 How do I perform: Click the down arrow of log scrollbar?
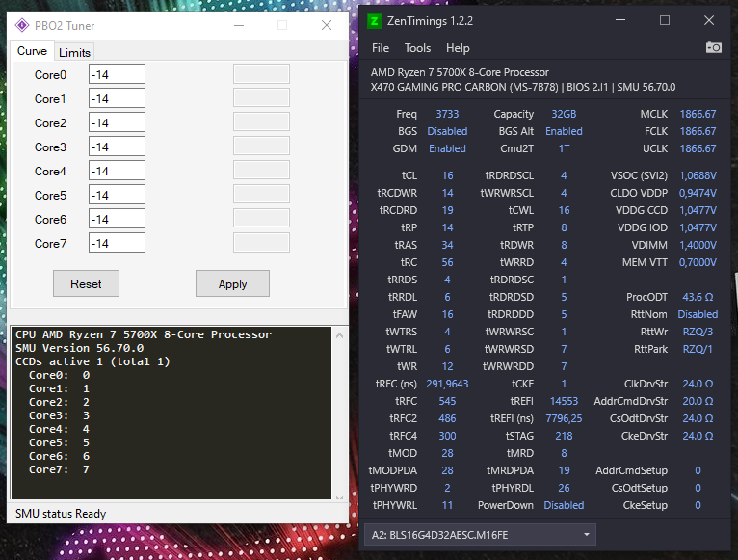click(x=339, y=497)
